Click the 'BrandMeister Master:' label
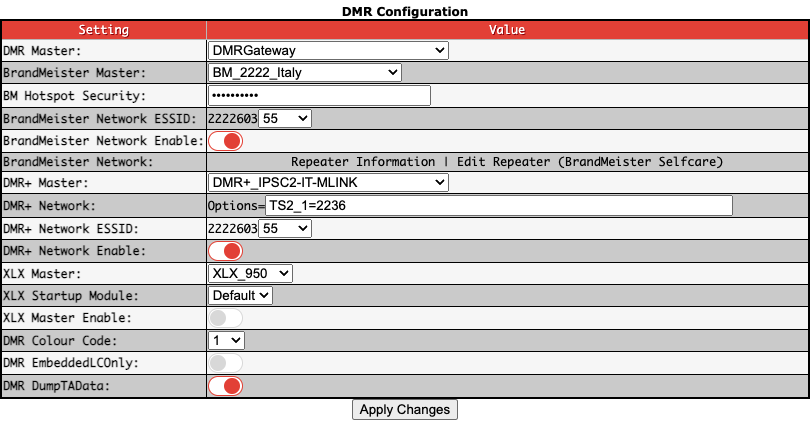 pyautogui.click(x=75, y=73)
